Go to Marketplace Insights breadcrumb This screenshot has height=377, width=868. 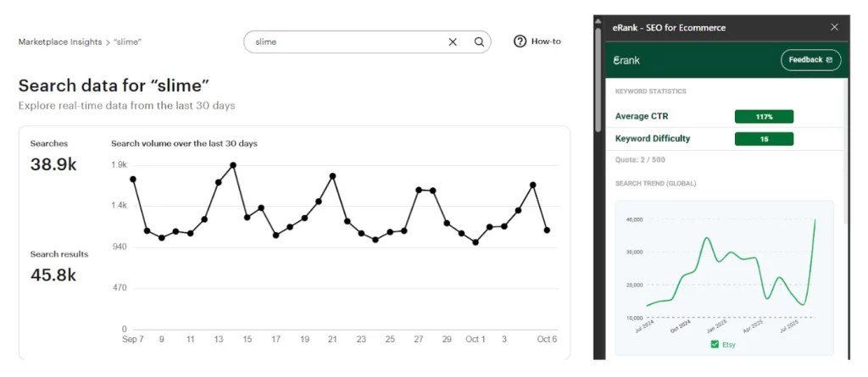click(59, 42)
